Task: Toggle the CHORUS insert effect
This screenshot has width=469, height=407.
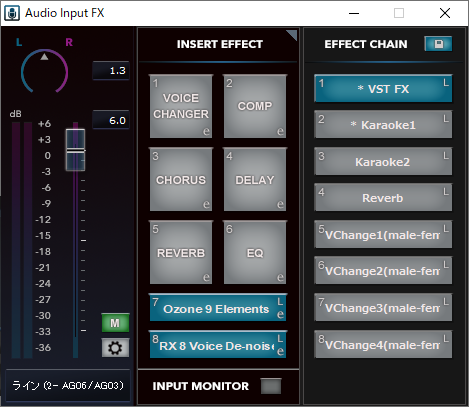Action: [181, 179]
